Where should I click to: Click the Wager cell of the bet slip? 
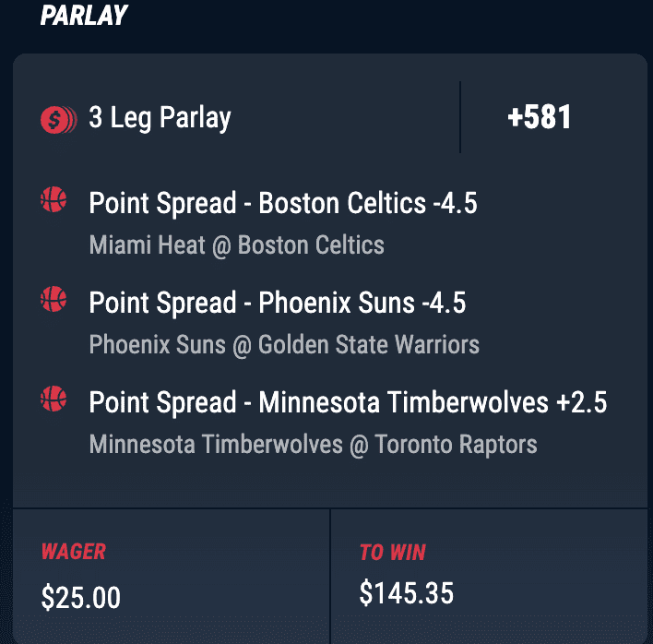click(x=172, y=576)
